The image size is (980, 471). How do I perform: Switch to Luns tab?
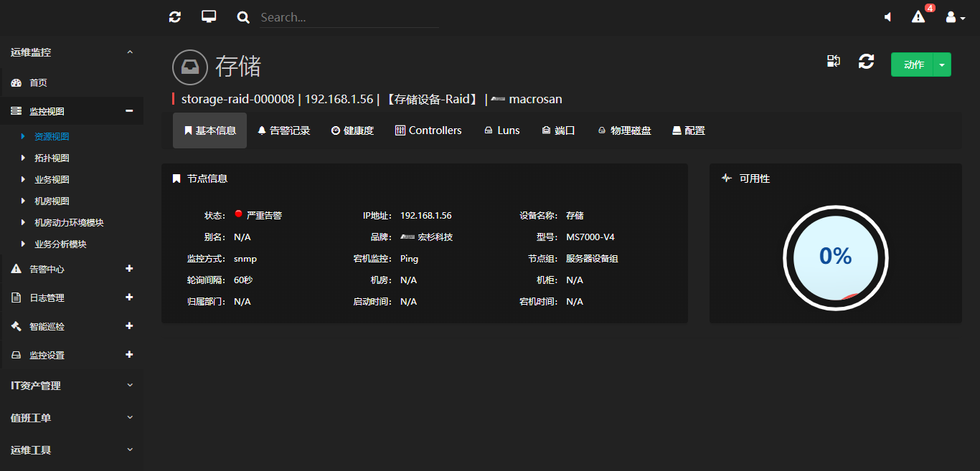coord(501,130)
